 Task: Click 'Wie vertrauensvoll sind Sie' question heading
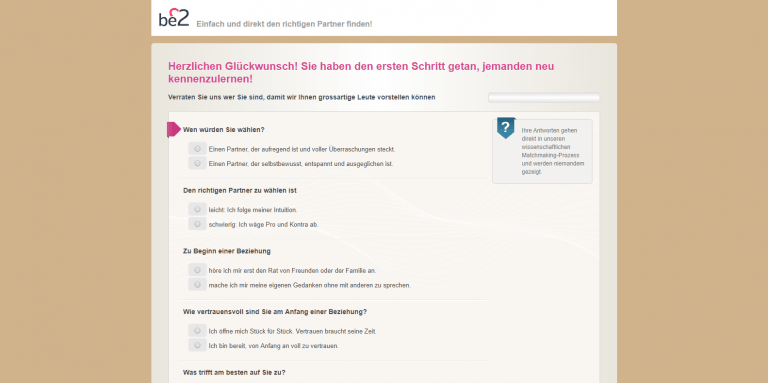[275, 312]
